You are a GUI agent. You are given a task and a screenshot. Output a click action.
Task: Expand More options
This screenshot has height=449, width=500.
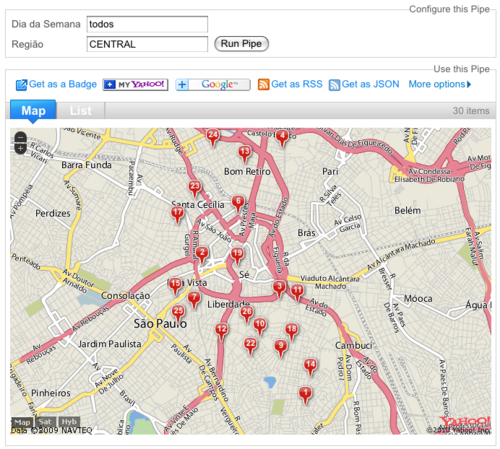[440, 84]
